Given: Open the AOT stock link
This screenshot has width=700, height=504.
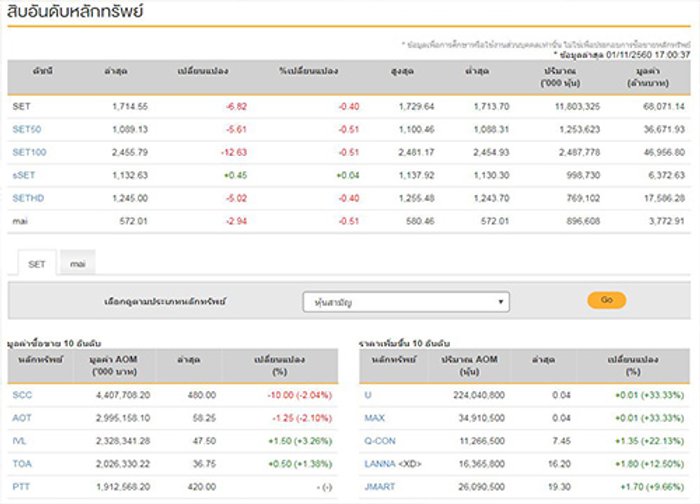Looking at the screenshot, I should click(x=22, y=418).
